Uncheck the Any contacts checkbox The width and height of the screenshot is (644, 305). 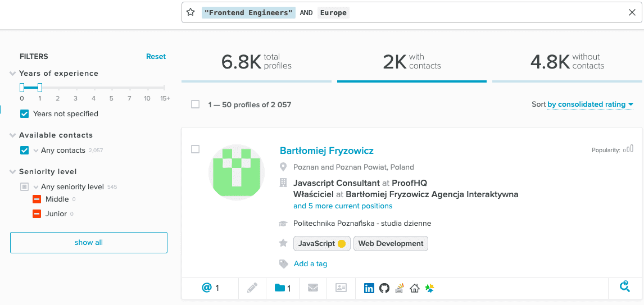point(24,150)
